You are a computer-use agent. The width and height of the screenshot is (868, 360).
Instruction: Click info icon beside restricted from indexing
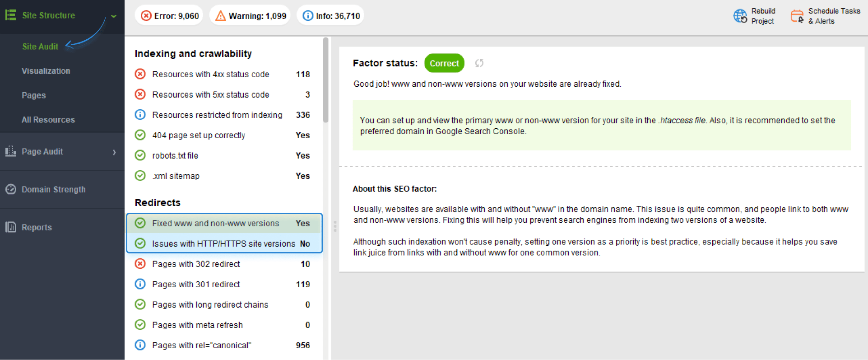140,115
